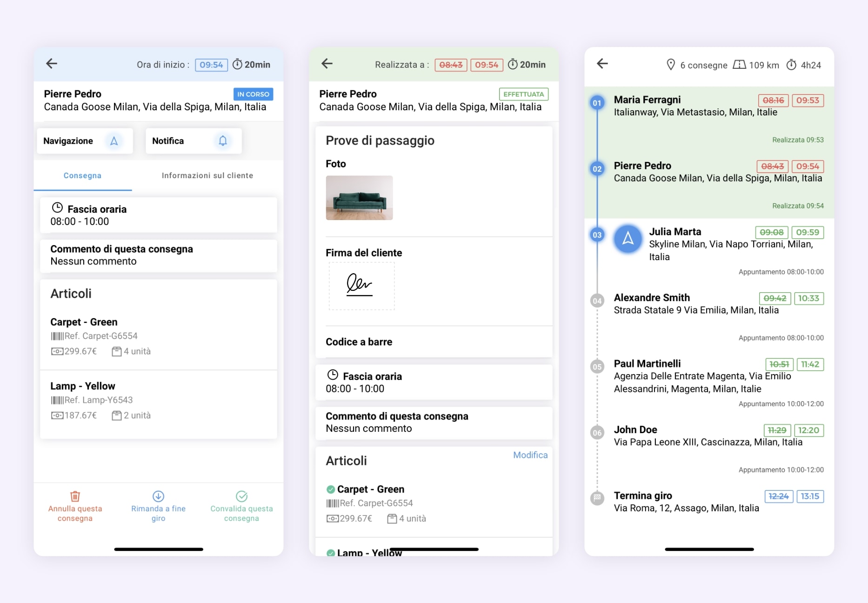Click the bell icon in Notifica
This screenshot has width=868, height=603.
coord(223,141)
